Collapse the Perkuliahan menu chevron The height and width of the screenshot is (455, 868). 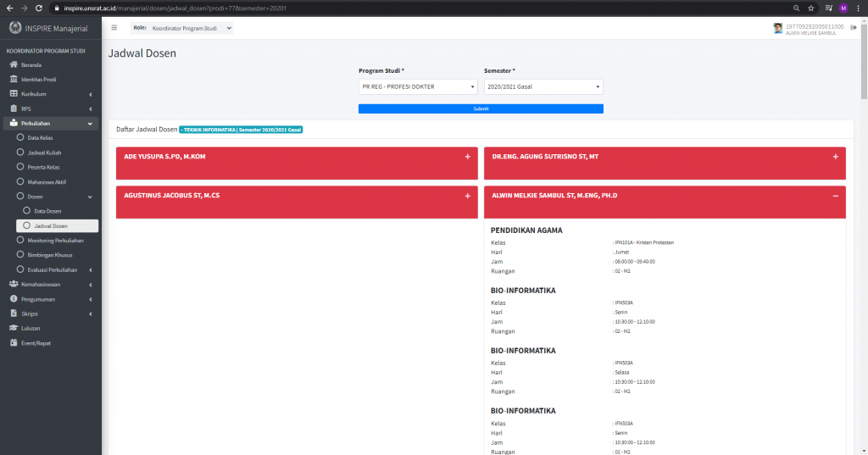(90, 124)
